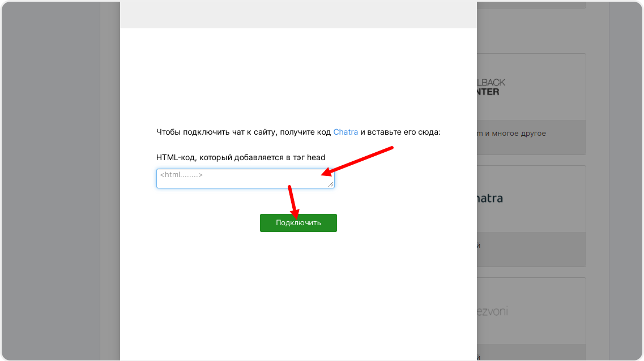Click the green Подключить button
Image resolution: width=644 pixels, height=361 pixels.
(298, 223)
